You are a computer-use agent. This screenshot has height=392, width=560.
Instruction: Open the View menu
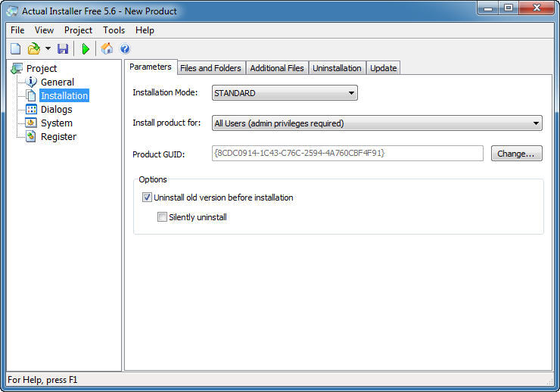pos(44,30)
